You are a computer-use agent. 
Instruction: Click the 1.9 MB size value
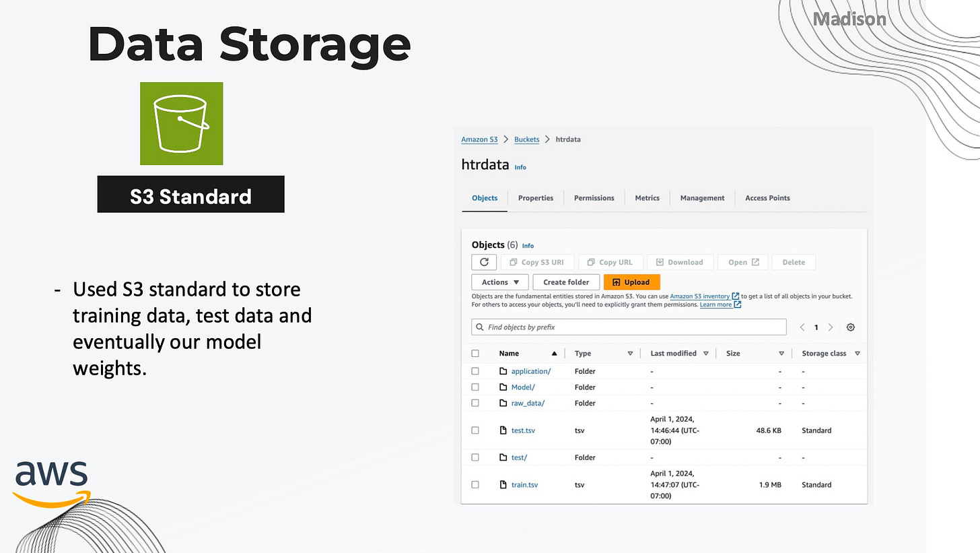tap(771, 485)
